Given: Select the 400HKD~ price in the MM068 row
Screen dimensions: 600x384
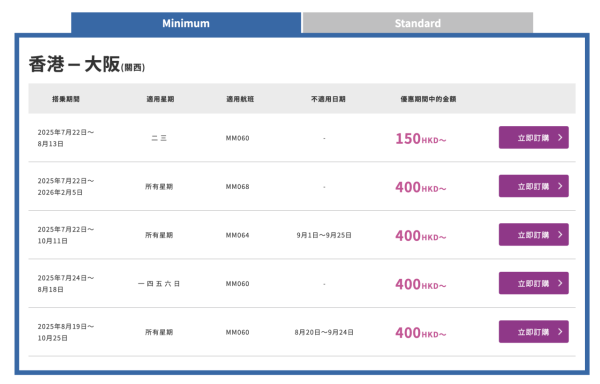Looking at the screenshot, I should 421,187.
